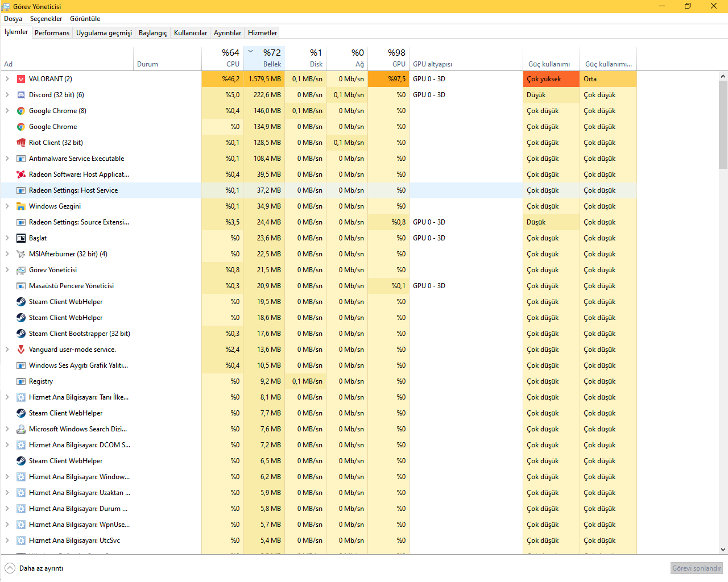Click the Riot Client (32 bit) icon
This screenshot has width=728, height=582.
[x=21, y=143]
